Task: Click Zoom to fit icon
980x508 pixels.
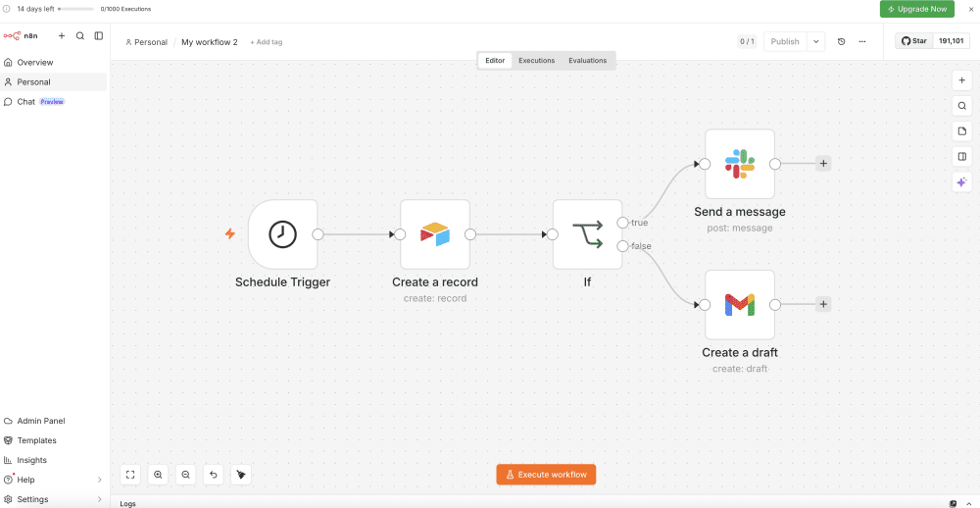Action: click(x=130, y=475)
